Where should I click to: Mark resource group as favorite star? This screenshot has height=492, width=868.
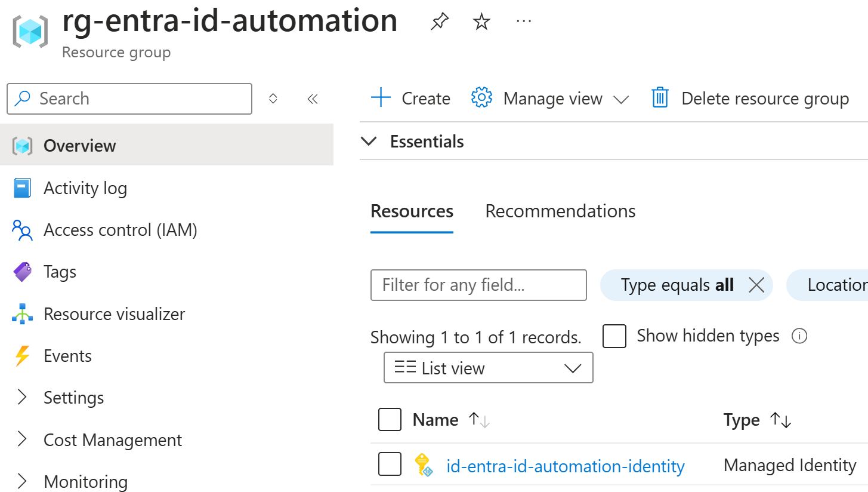pyautogui.click(x=481, y=23)
